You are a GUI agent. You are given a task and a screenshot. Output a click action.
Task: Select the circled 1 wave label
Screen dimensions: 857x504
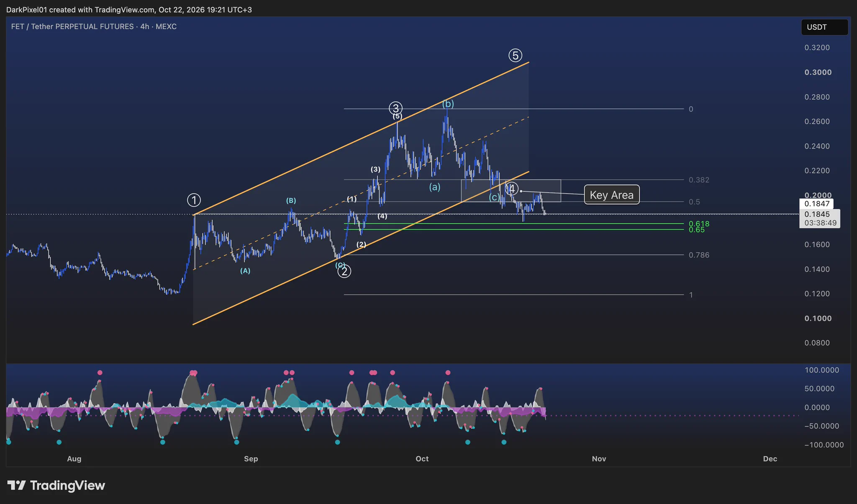(x=194, y=200)
